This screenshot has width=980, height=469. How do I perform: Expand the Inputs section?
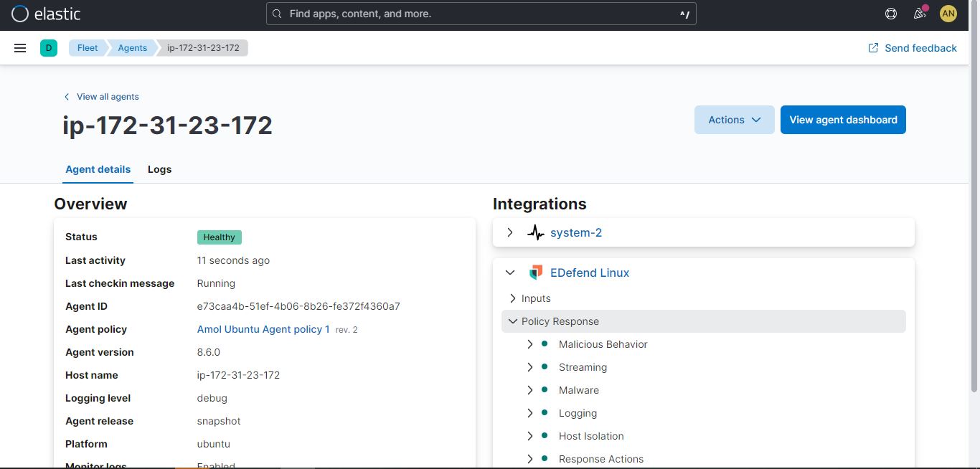[x=512, y=298]
